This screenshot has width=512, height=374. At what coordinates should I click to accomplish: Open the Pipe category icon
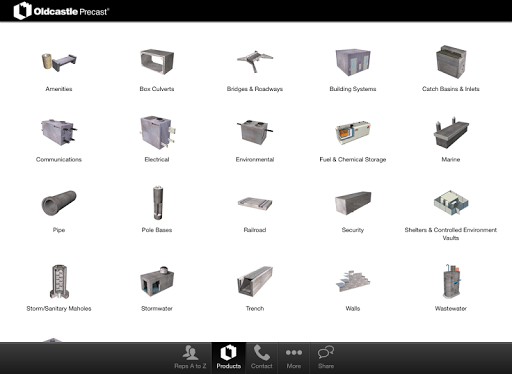tap(59, 203)
